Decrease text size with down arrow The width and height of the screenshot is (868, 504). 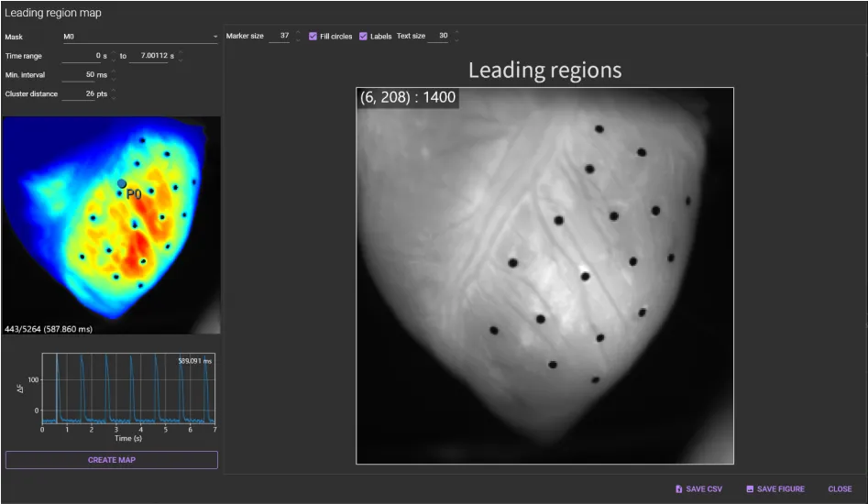pos(456,40)
